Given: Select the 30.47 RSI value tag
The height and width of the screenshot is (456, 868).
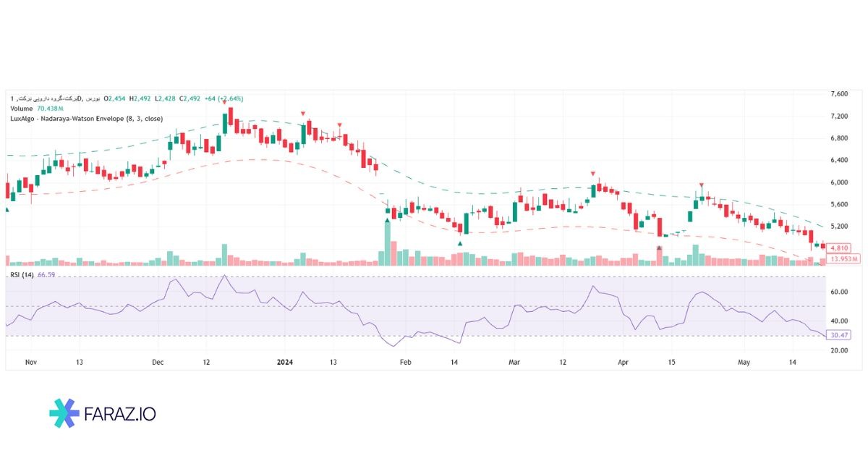Looking at the screenshot, I should (x=839, y=335).
